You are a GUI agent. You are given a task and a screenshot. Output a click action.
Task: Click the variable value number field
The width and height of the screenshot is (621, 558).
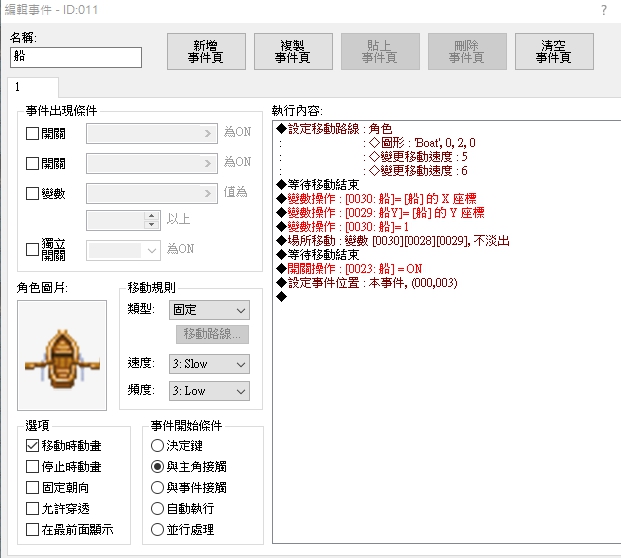(x=116, y=221)
